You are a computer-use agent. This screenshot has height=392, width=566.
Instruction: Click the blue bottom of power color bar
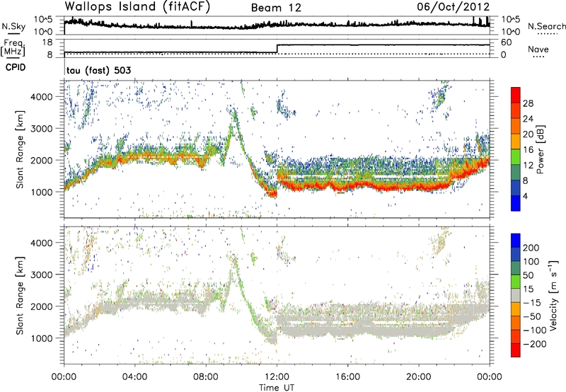coord(516,204)
